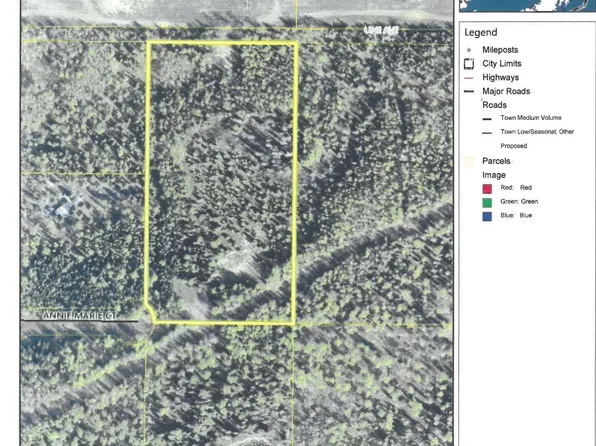Click the Roads legend group label
The image size is (596, 446).
[495, 105]
